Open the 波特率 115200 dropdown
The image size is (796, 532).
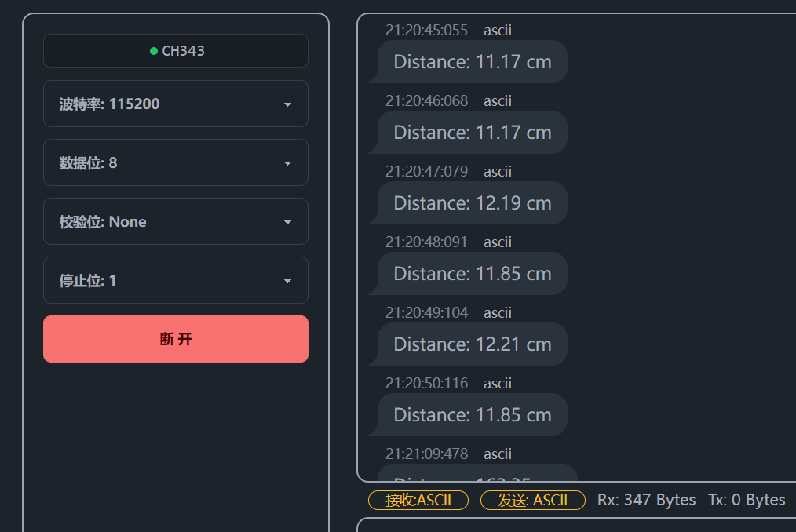point(176,104)
